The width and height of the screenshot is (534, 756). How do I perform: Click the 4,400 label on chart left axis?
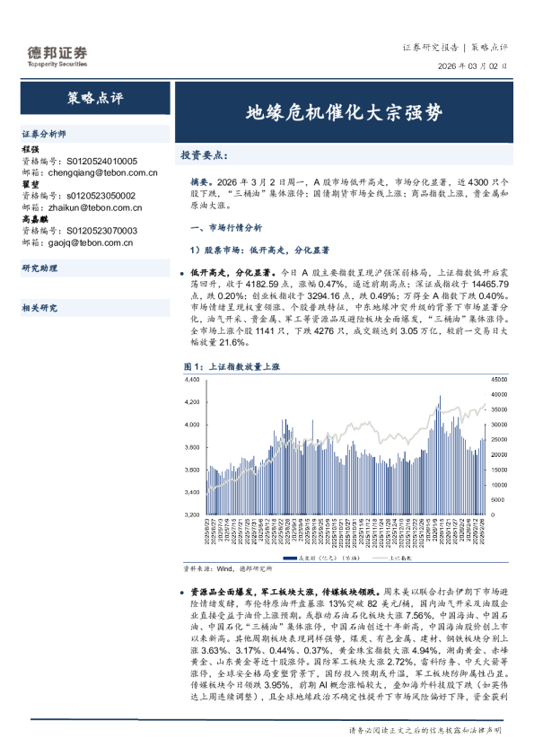point(192,380)
